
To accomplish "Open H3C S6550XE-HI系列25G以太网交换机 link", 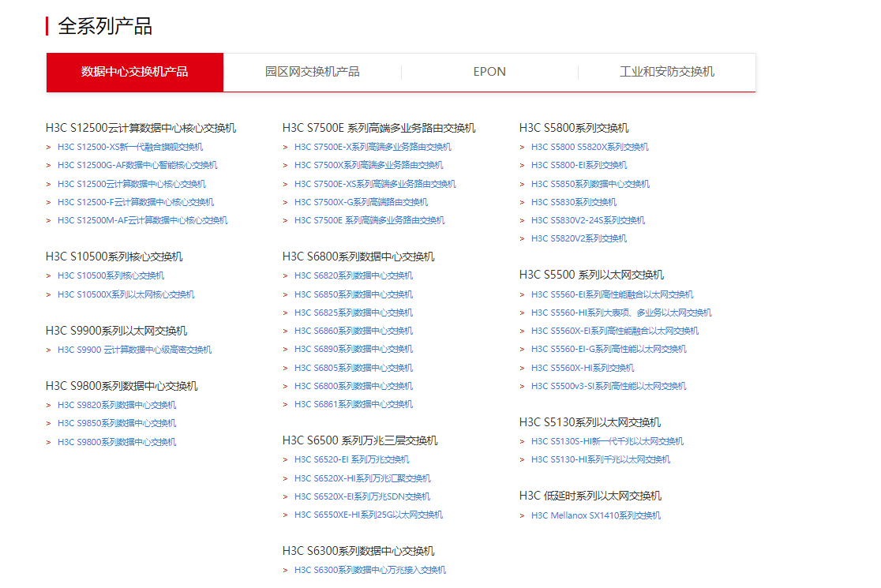I will (x=369, y=515).
